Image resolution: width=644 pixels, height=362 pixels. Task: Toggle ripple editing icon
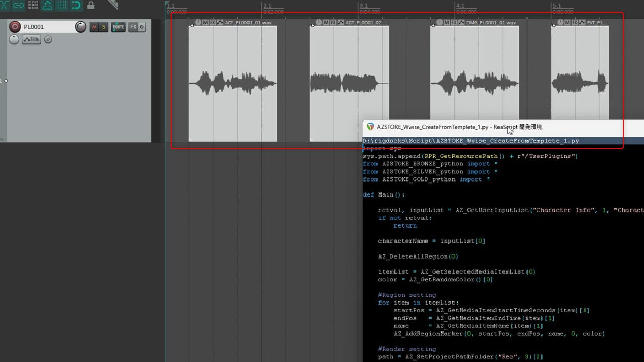click(33, 5)
